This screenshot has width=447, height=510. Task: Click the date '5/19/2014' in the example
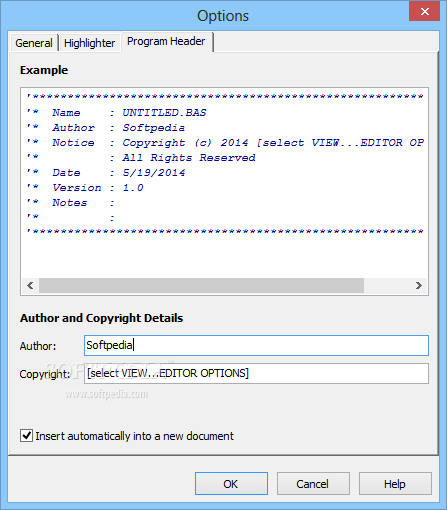pyautogui.click(x=154, y=173)
